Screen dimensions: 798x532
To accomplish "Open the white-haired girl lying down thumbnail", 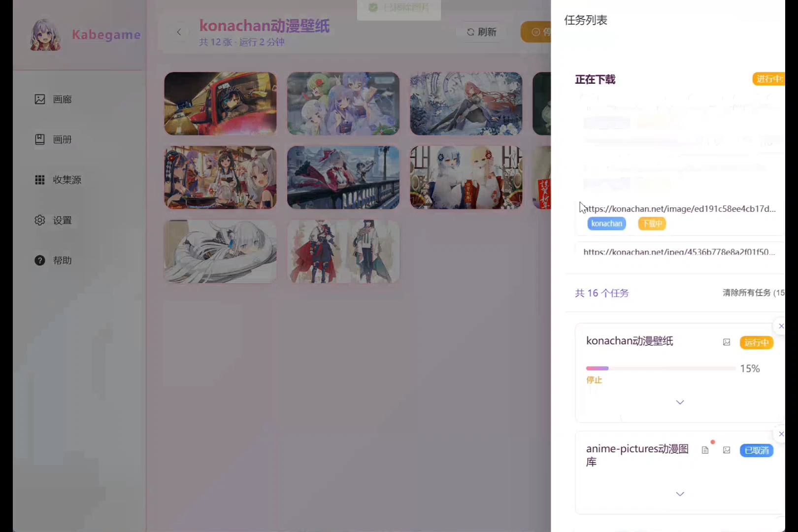I will tap(220, 251).
